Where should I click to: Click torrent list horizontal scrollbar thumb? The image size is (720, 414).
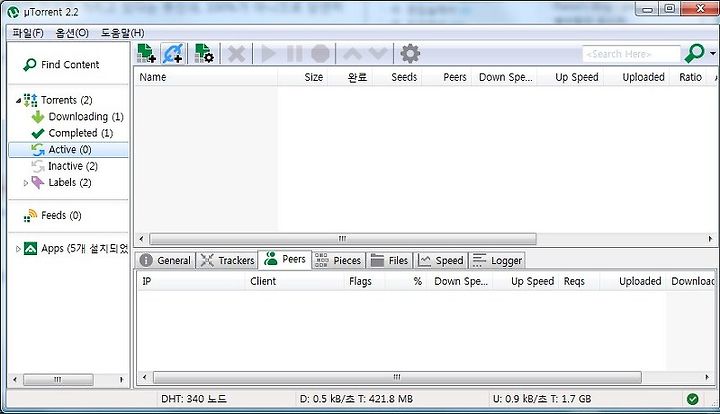pos(343,239)
